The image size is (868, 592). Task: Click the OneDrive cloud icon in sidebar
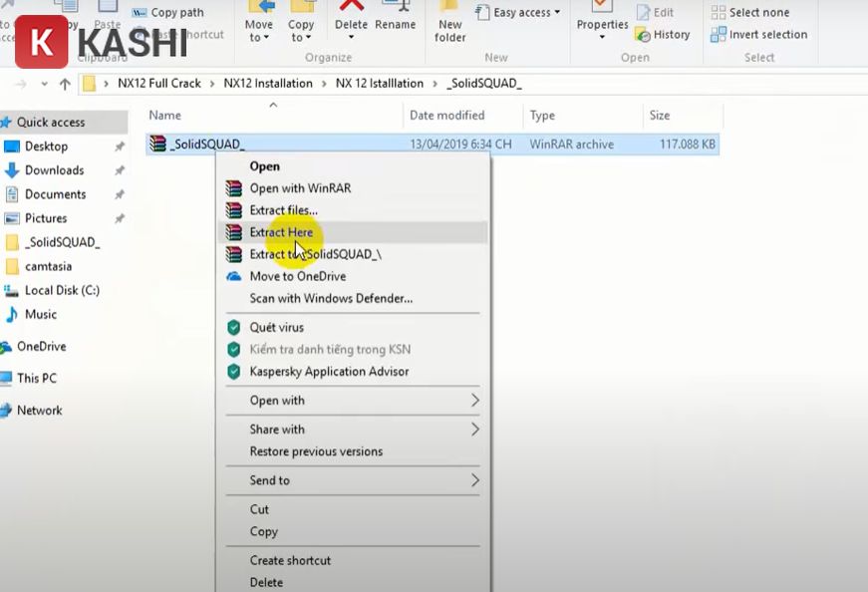click(7, 347)
